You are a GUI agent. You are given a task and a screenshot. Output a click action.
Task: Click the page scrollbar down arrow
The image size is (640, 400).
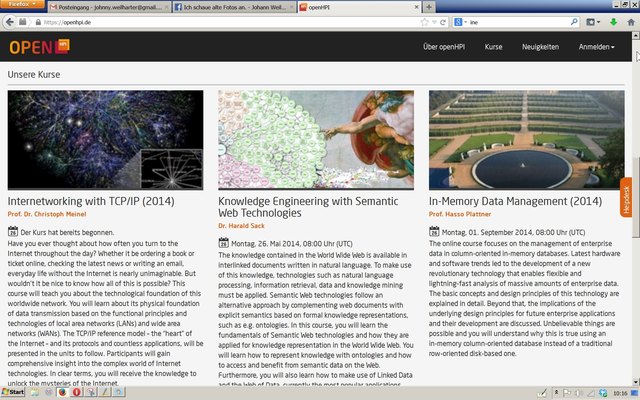(636, 382)
